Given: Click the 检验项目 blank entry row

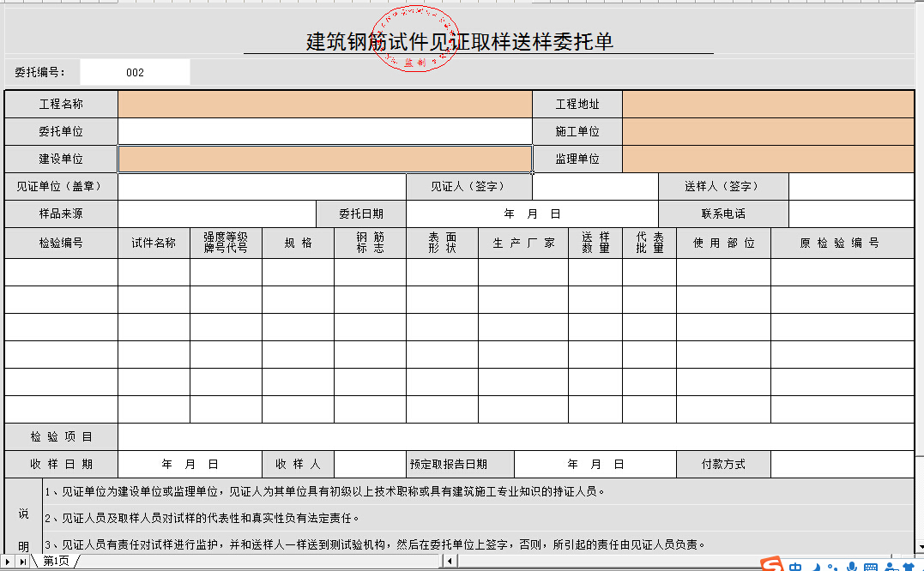Looking at the screenshot, I should (x=515, y=437).
